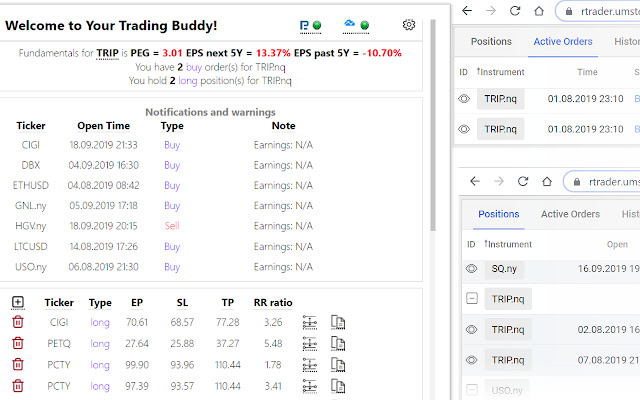Click the Trading Buddy vertical scrollbar
Screen dimensions: 640x400
point(433,125)
